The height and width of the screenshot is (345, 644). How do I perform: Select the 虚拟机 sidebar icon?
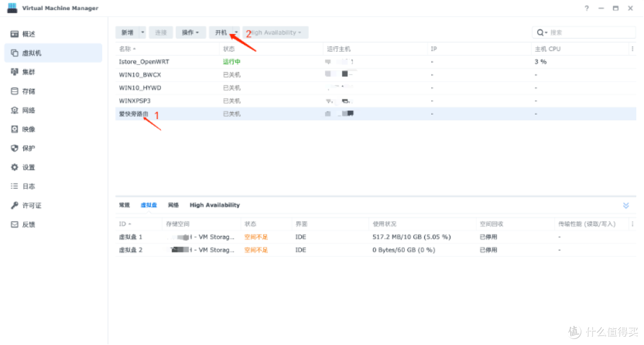(x=14, y=53)
